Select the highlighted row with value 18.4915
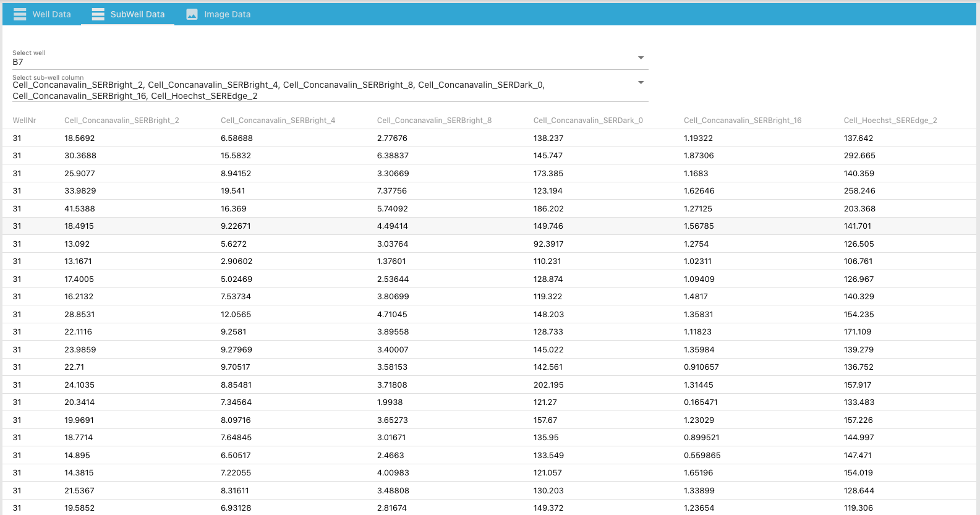 pyautogui.click(x=79, y=226)
